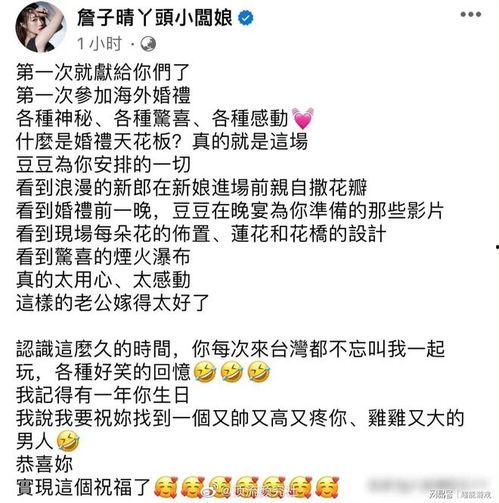
Task: Click the 恭喜妳 text line
Action: coord(44,464)
